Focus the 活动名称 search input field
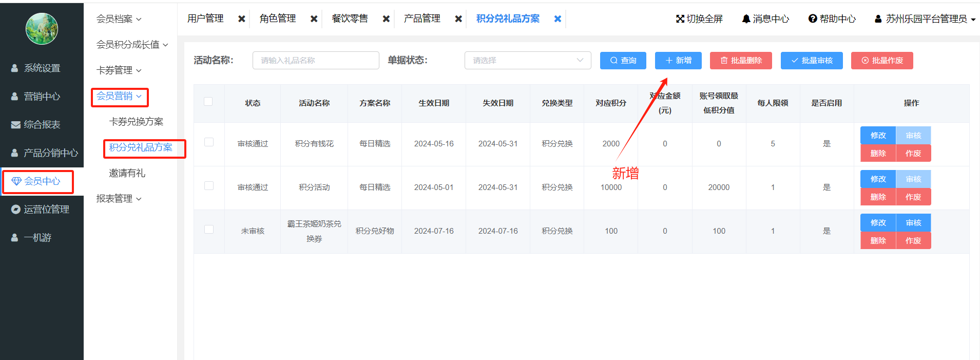 315,61
